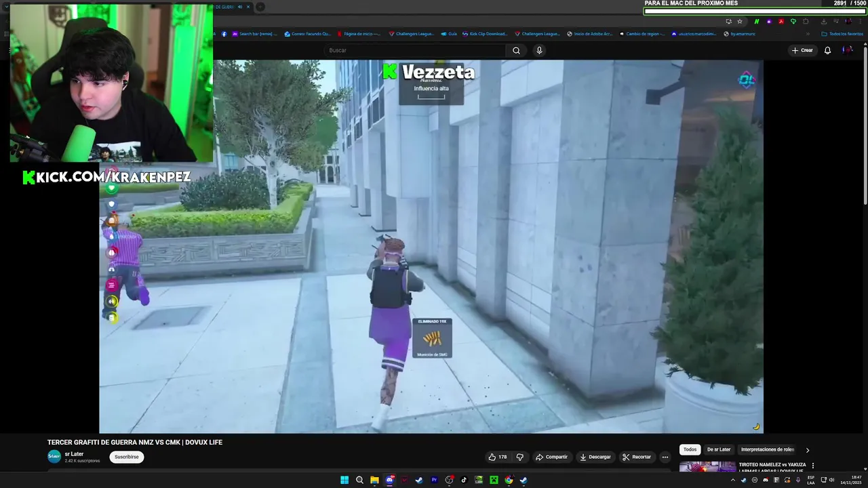This screenshot has height=488, width=868.
Task: Open a new browser tab
Action: (260, 7)
